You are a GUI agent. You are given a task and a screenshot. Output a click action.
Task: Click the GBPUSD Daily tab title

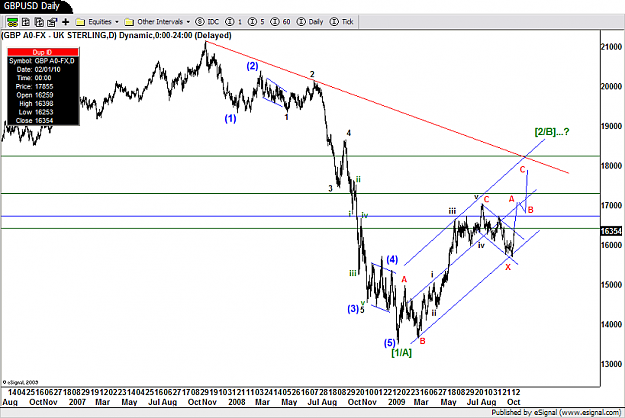tap(31, 6)
